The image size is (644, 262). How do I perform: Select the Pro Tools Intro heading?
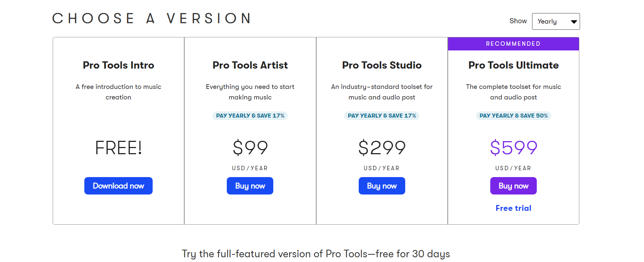click(x=118, y=65)
